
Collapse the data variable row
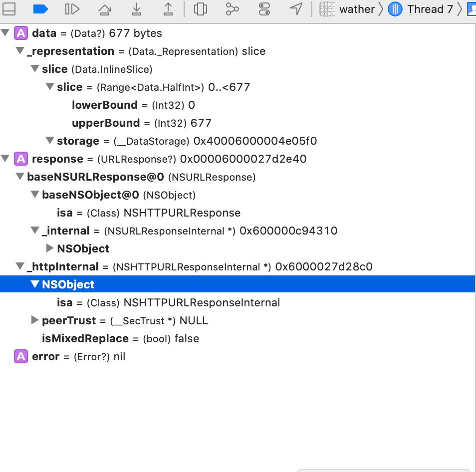(x=5, y=32)
